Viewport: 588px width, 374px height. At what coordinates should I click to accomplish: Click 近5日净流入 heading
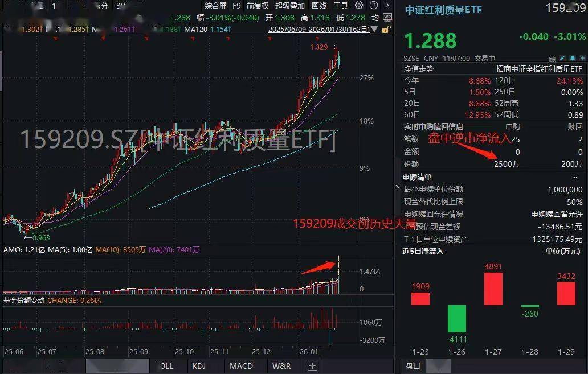(x=423, y=251)
